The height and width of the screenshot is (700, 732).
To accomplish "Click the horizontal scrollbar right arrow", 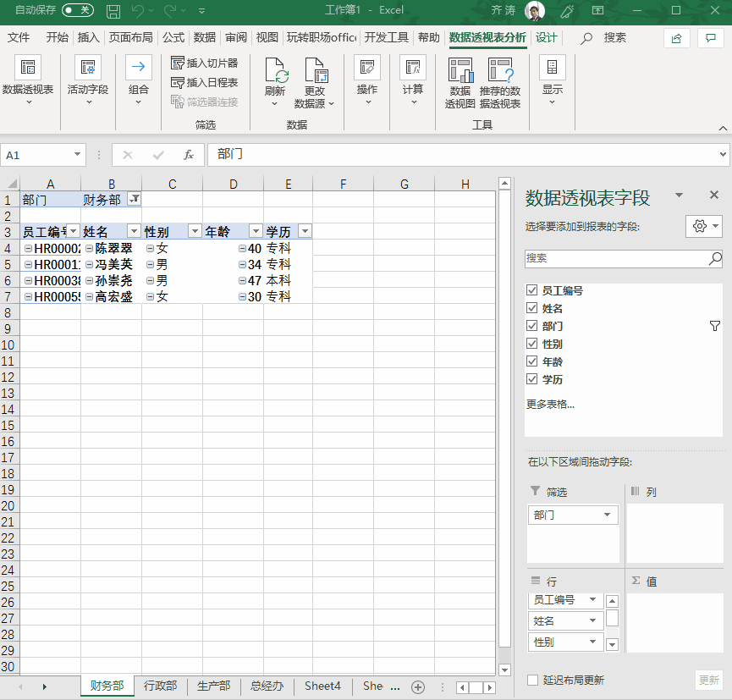I will click(490, 687).
